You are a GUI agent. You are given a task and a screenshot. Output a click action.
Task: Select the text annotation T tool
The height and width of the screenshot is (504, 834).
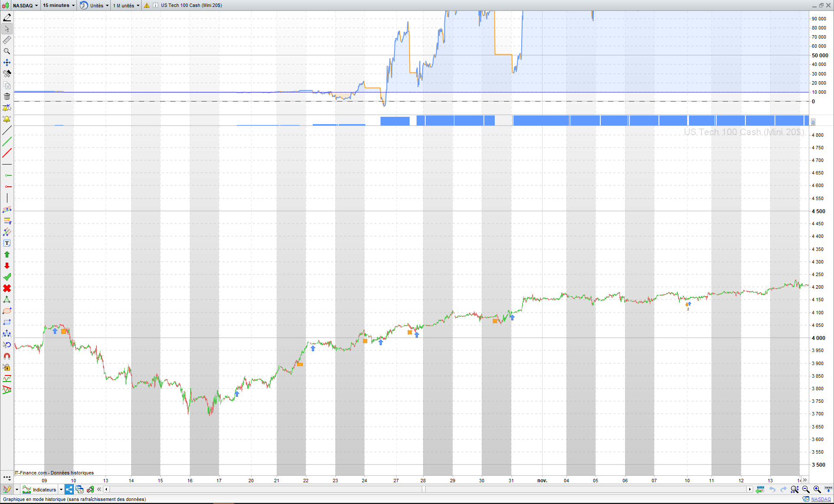[x=7, y=243]
